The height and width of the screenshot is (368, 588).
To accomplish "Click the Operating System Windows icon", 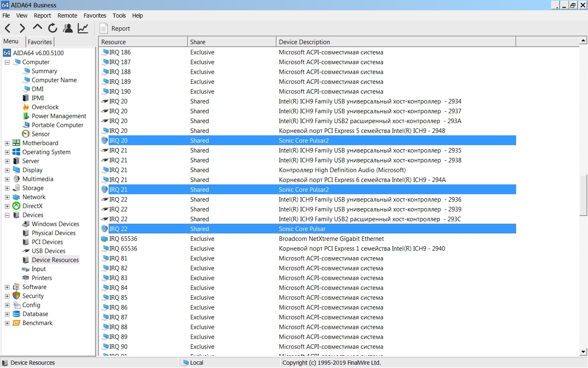I will (x=16, y=152).
